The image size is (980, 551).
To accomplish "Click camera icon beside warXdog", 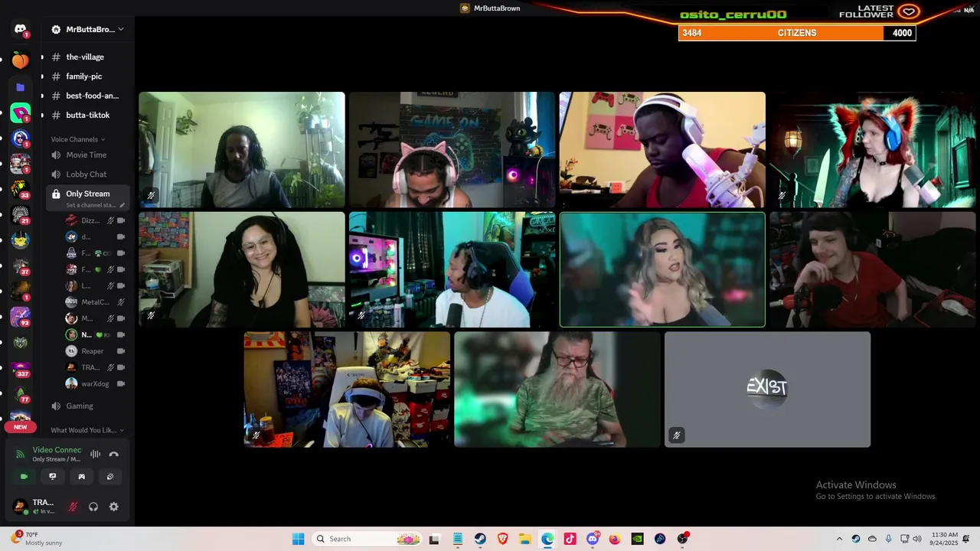I will (x=121, y=383).
